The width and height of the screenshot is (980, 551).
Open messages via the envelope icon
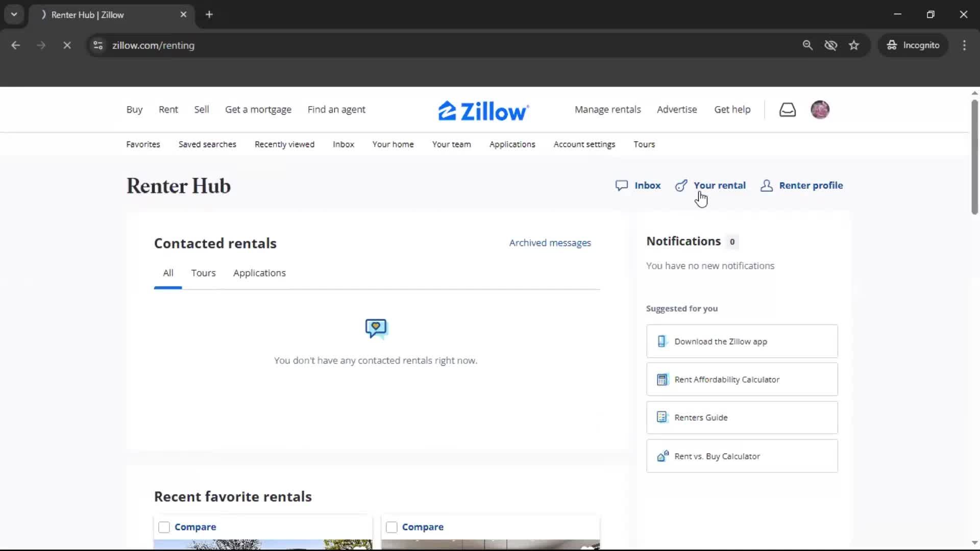point(788,109)
